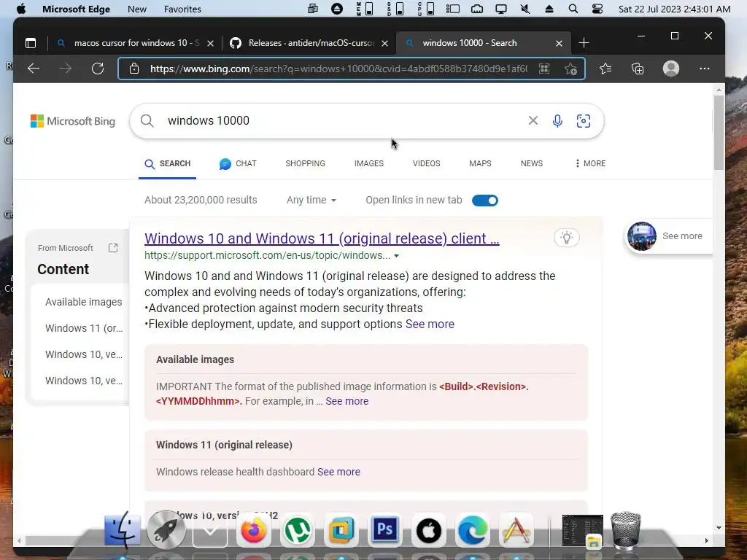Go to the Microsoft Bing logo homepage
This screenshot has height=560, width=747.
click(73, 121)
